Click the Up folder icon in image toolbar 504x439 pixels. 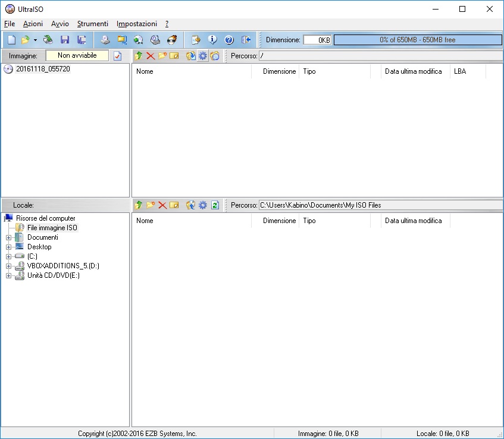[139, 56]
